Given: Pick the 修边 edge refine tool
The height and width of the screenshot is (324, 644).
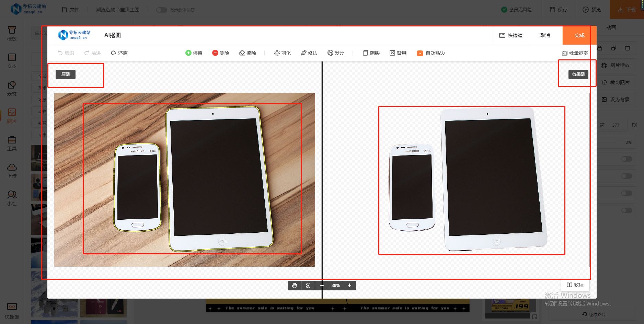Looking at the screenshot, I should (x=309, y=53).
